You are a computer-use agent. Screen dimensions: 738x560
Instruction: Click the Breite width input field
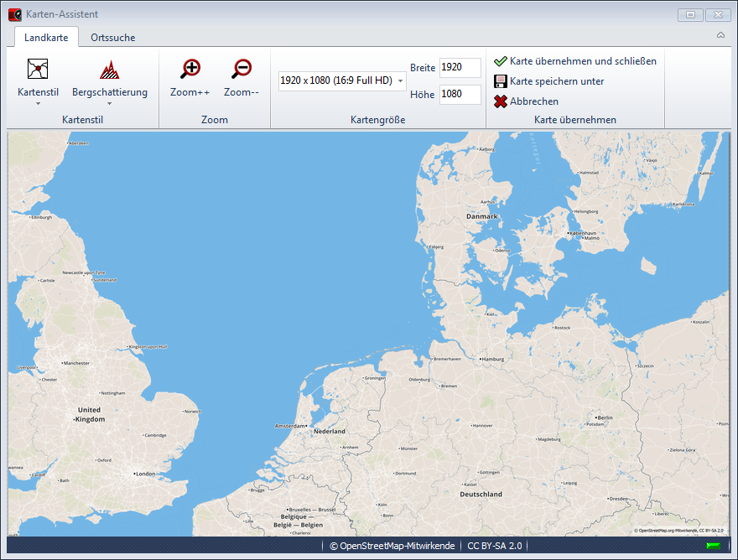click(460, 68)
